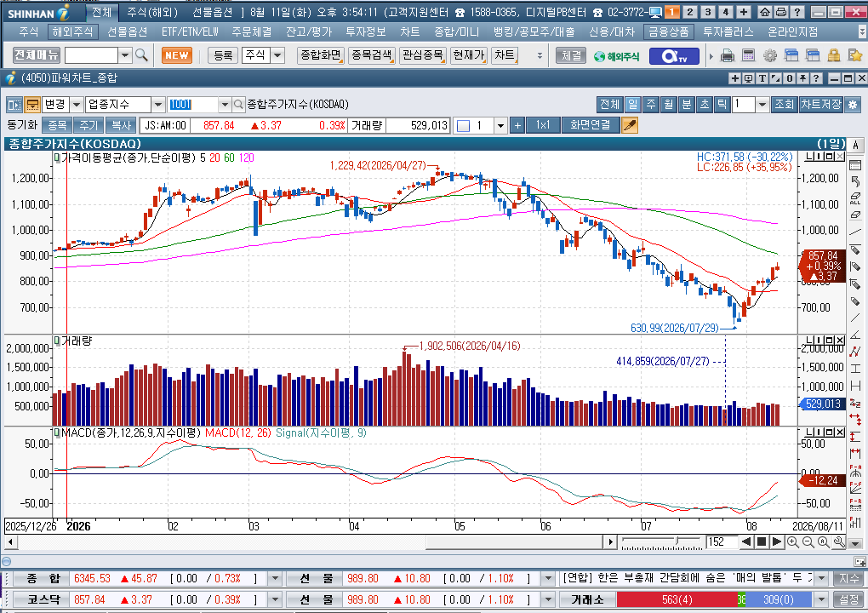Open the 주문체결 menu
The image size is (868, 613).
point(252,32)
